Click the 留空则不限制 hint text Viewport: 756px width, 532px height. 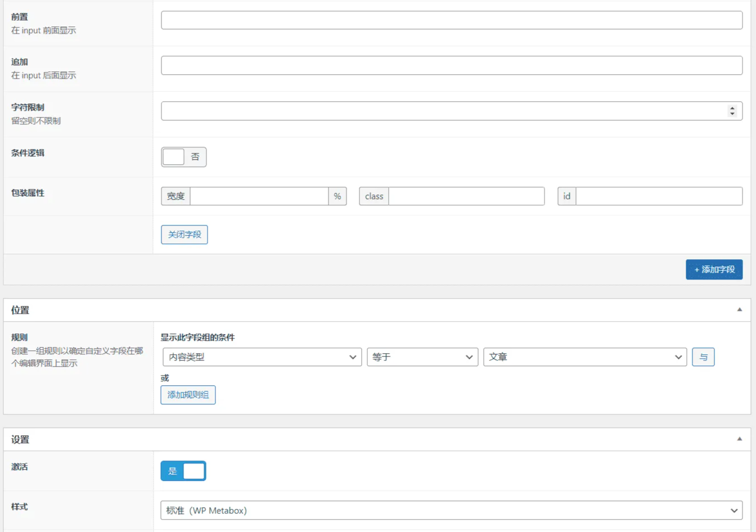[36, 121]
